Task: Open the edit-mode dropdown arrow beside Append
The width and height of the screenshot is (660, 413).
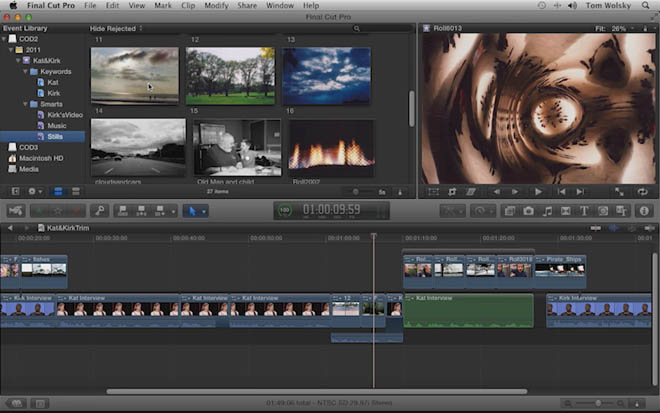Action: pos(173,211)
